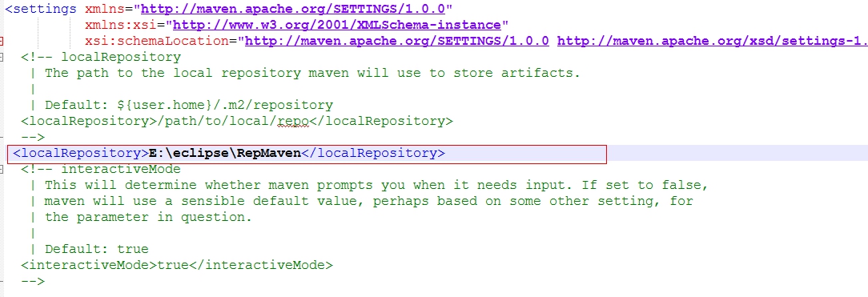Click the commented /path/to/local/repo localRepository line
Screen dimensions: 868x297
click(x=237, y=121)
